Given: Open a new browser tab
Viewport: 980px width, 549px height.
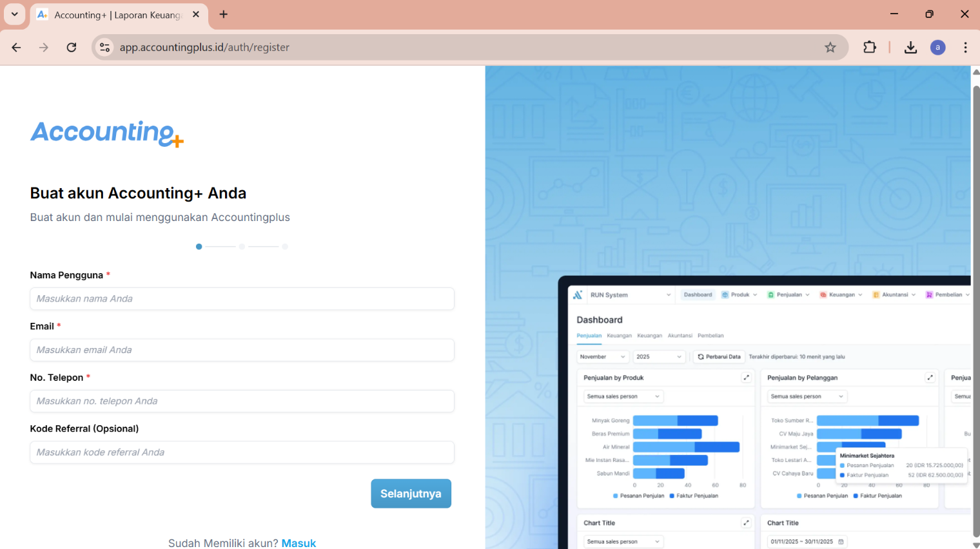Looking at the screenshot, I should pyautogui.click(x=224, y=14).
